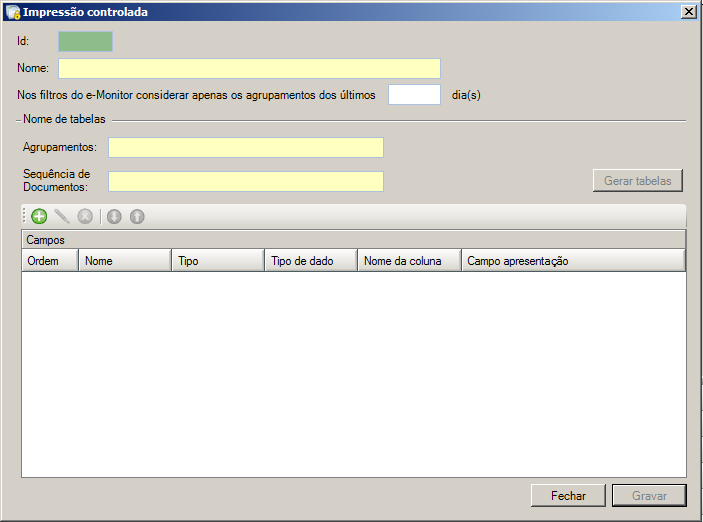Click the Campo apresentação column header
703x522 pixels.
pos(573,261)
